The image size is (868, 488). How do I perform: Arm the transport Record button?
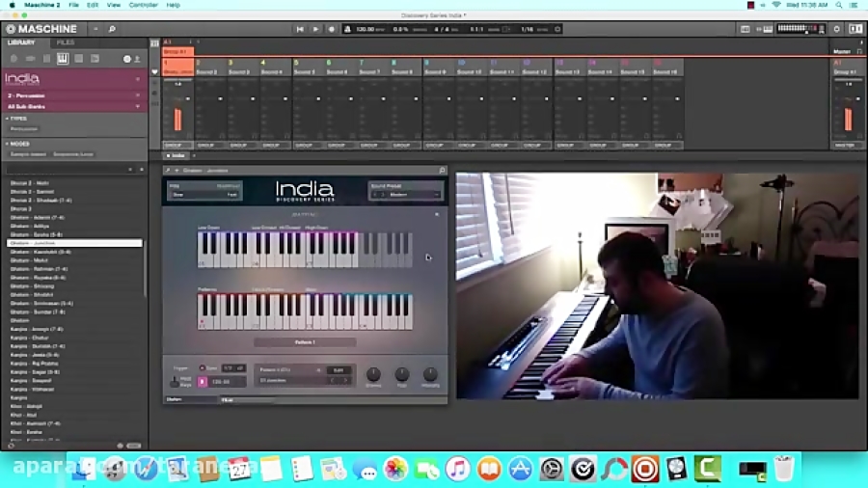[x=332, y=29]
